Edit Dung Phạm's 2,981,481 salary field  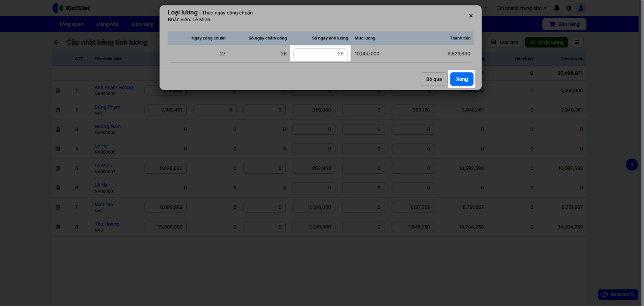[x=165, y=110]
